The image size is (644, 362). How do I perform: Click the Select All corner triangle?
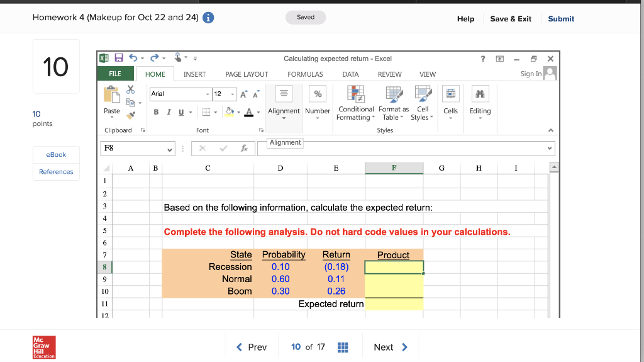coord(107,168)
